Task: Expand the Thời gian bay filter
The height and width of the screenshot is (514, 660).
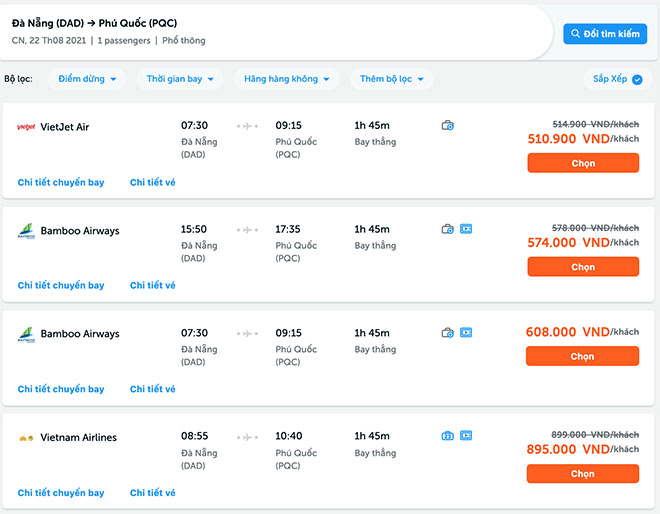Action: 179,79
